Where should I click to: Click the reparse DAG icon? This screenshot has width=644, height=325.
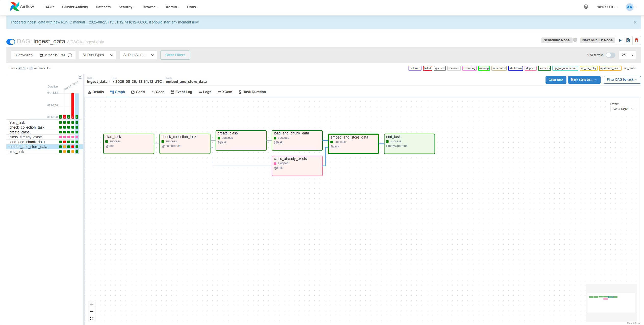tap(628, 40)
